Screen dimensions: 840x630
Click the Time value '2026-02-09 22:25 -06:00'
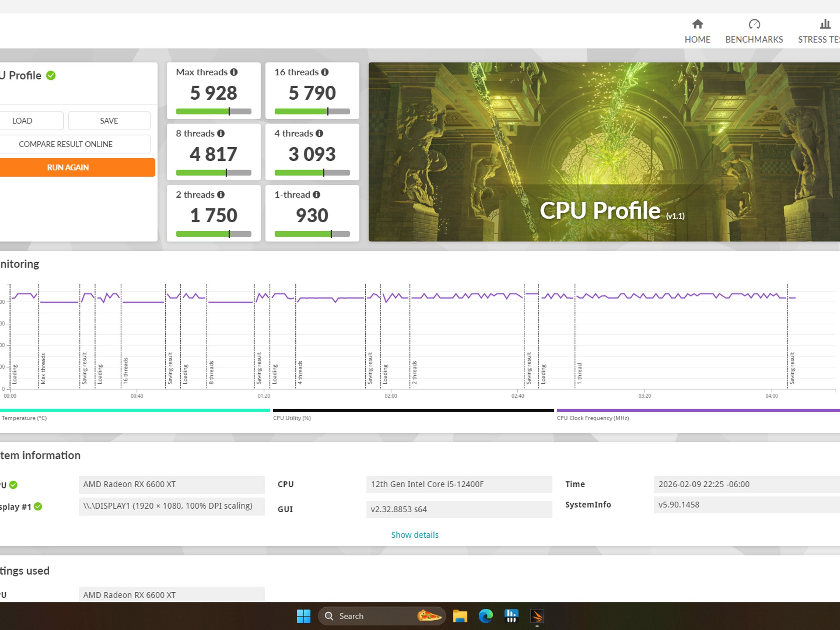pos(746,484)
